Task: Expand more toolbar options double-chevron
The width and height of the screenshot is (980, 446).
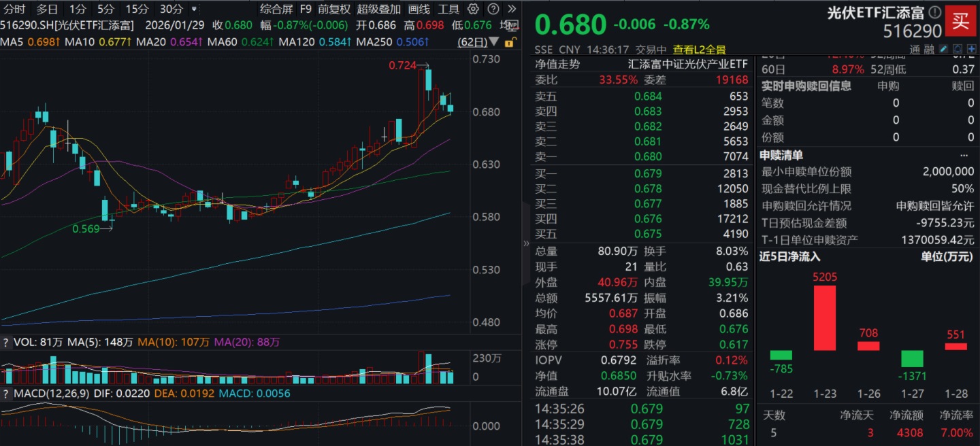Action: pyautogui.click(x=512, y=9)
